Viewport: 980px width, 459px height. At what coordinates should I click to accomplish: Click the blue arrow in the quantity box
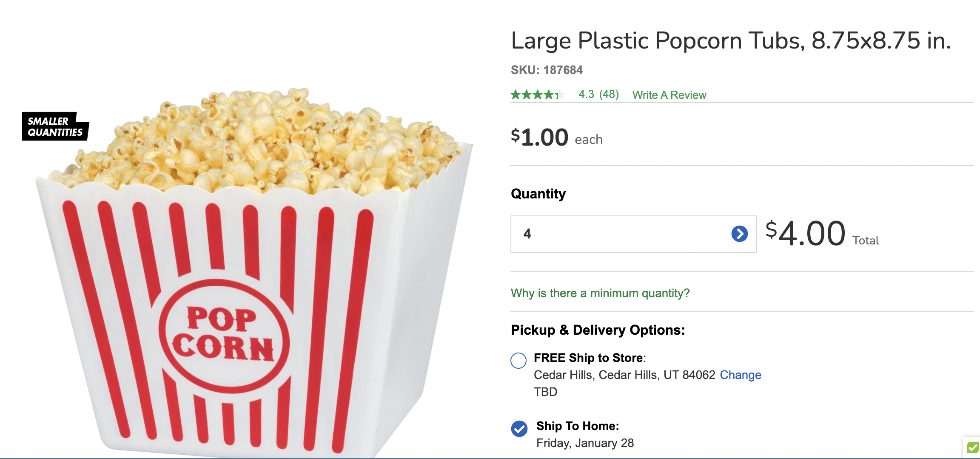point(739,234)
